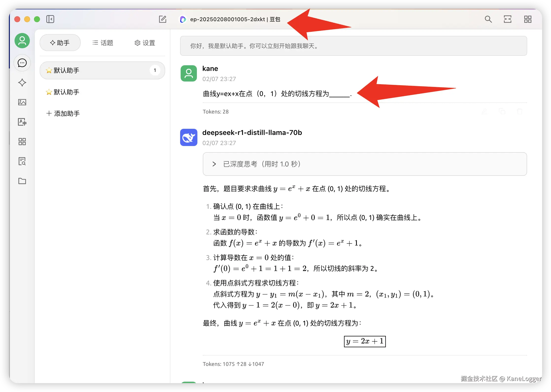Open search with the magnifier icon
This screenshot has height=392, width=551.
click(488, 19)
